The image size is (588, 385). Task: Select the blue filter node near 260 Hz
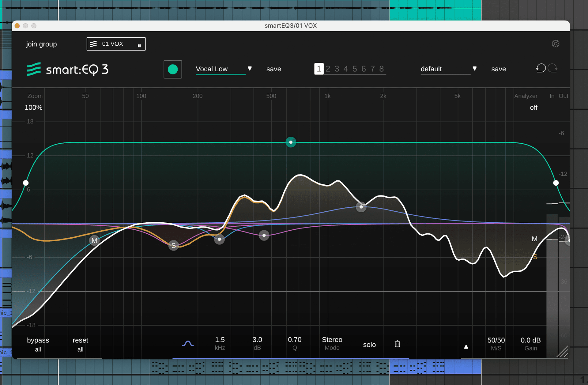[x=219, y=239]
